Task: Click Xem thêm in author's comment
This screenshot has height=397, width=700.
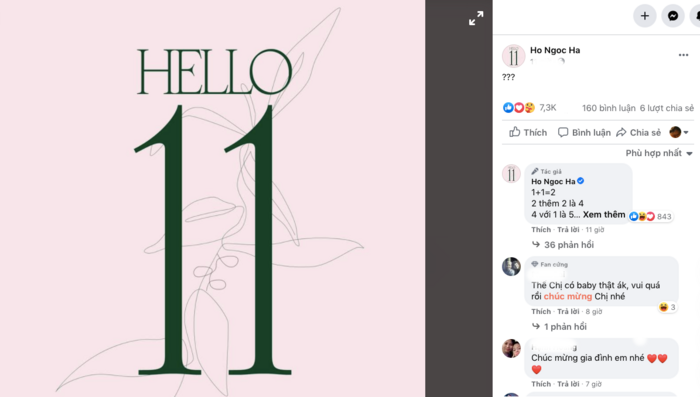Action: coord(604,214)
